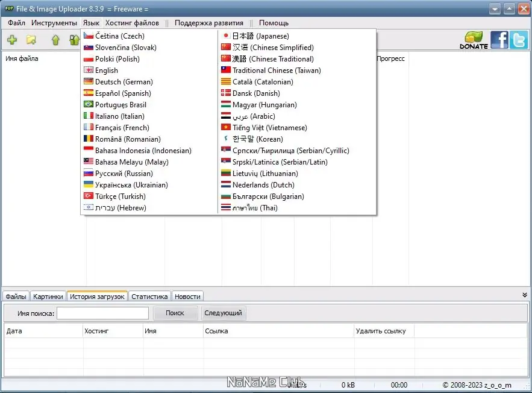Viewport: 532px width, 393px height.
Task: Open the Инструменты menu
Action: point(54,23)
